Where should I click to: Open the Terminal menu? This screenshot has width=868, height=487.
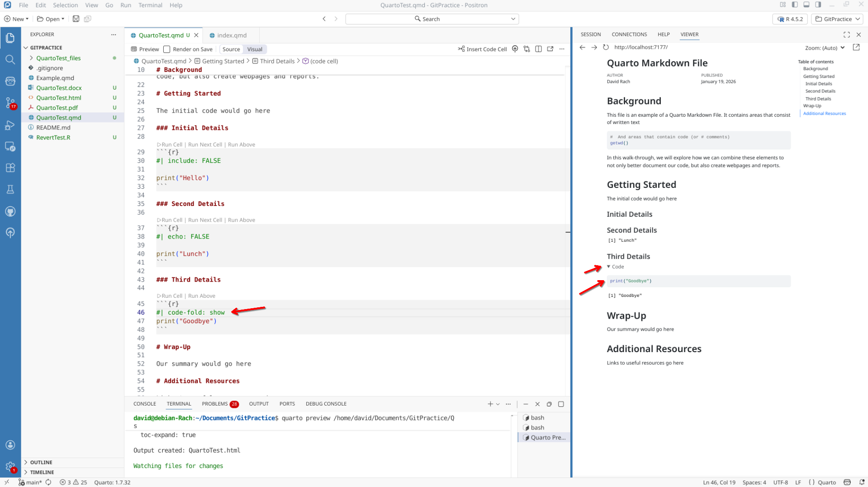pyautogui.click(x=150, y=5)
